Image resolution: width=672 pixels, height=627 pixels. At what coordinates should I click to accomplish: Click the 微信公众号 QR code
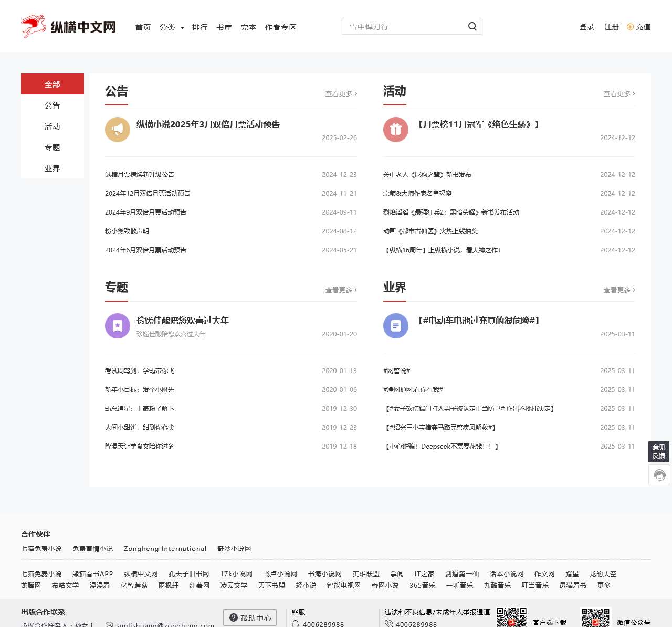pyautogui.click(x=595, y=619)
